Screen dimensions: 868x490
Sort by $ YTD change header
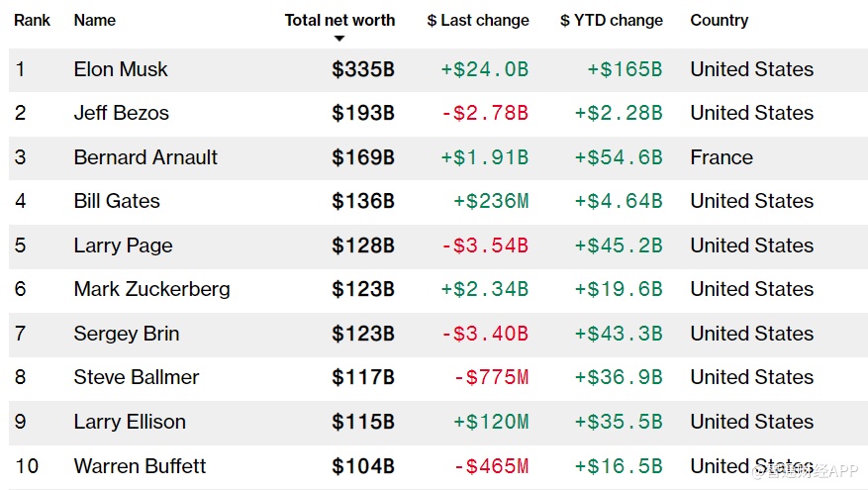tap(612, 20)
